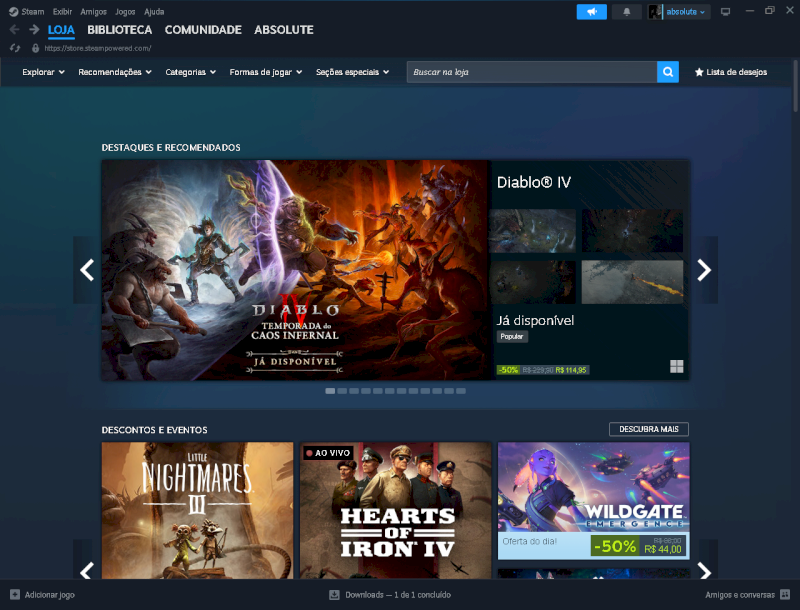Click the DESCUBRA MAIS button
Screen dimensions: 800x610
648,429
